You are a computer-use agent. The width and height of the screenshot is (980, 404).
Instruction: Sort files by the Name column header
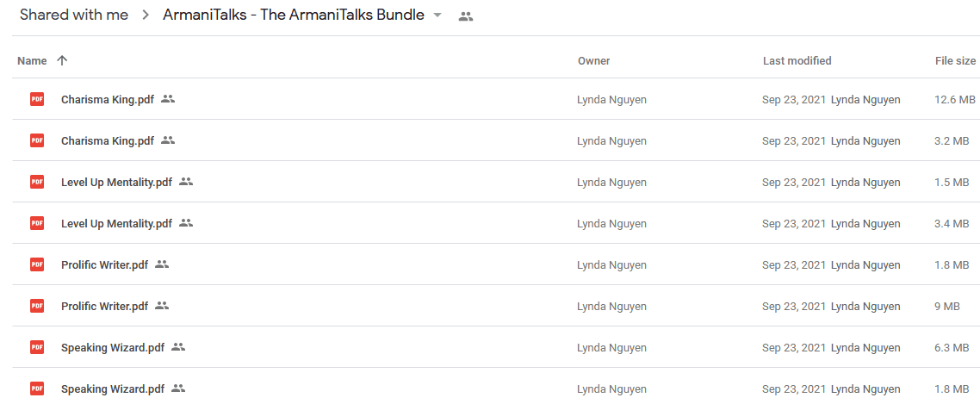(32, 60)
